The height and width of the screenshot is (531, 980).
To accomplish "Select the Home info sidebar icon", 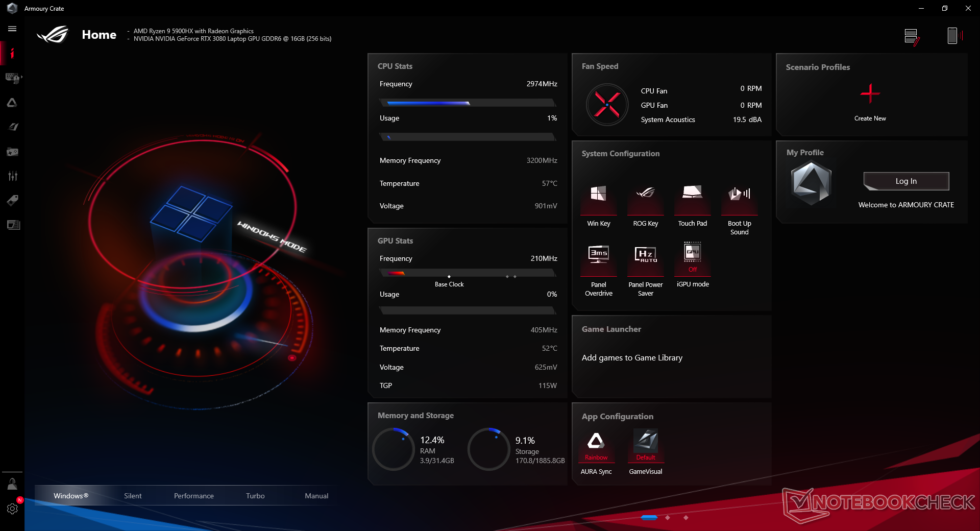I will pyautogui.click(x=12, y=53).
